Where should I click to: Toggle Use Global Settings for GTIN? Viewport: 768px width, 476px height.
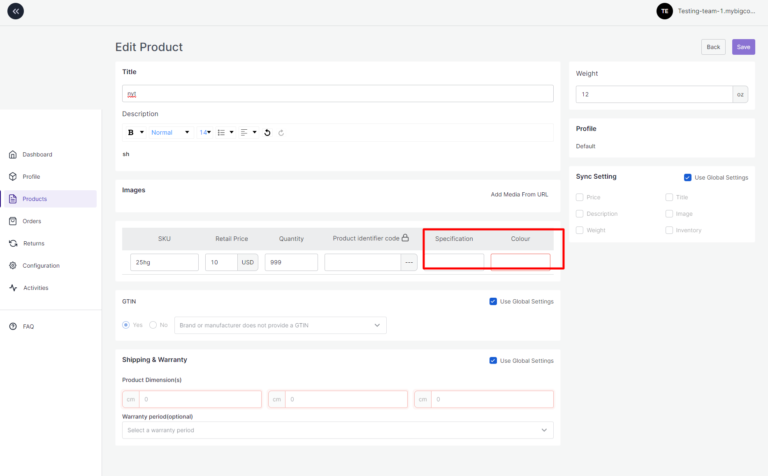pos(493,301)
